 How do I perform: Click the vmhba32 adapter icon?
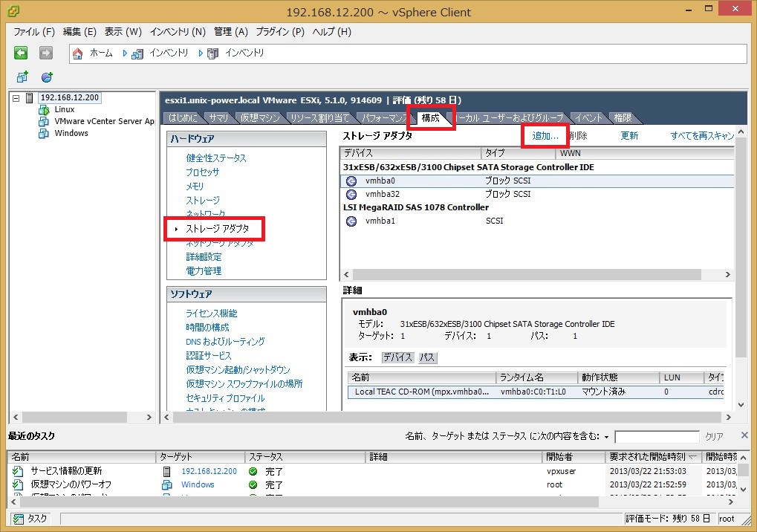[x=351, y=194]
